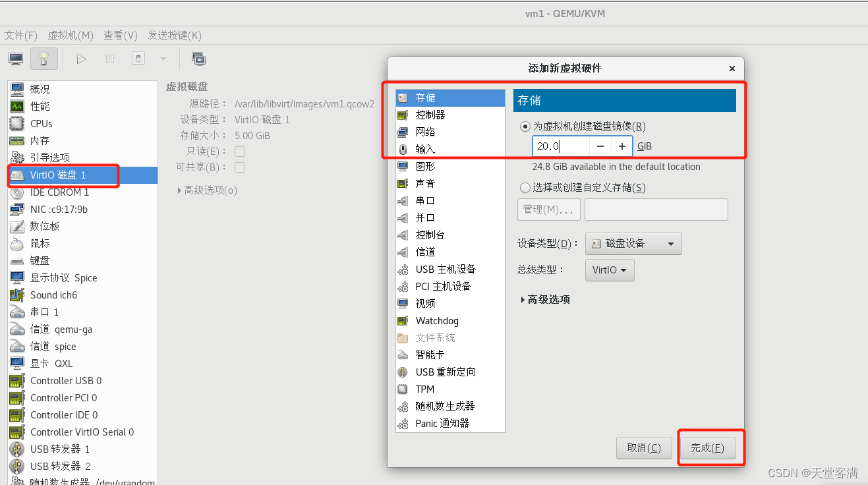Select the 为虚拟机创建磁盘镜像(R) radio button

[525, 127]
